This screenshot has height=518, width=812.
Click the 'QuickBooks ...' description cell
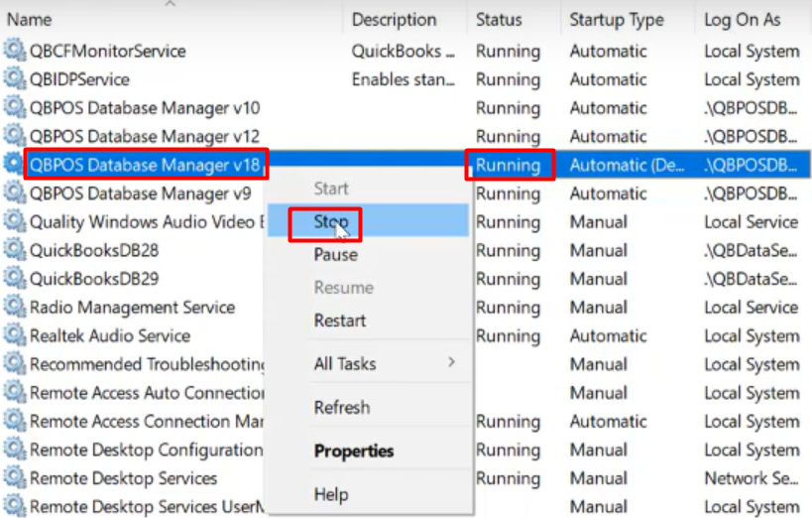403,51
